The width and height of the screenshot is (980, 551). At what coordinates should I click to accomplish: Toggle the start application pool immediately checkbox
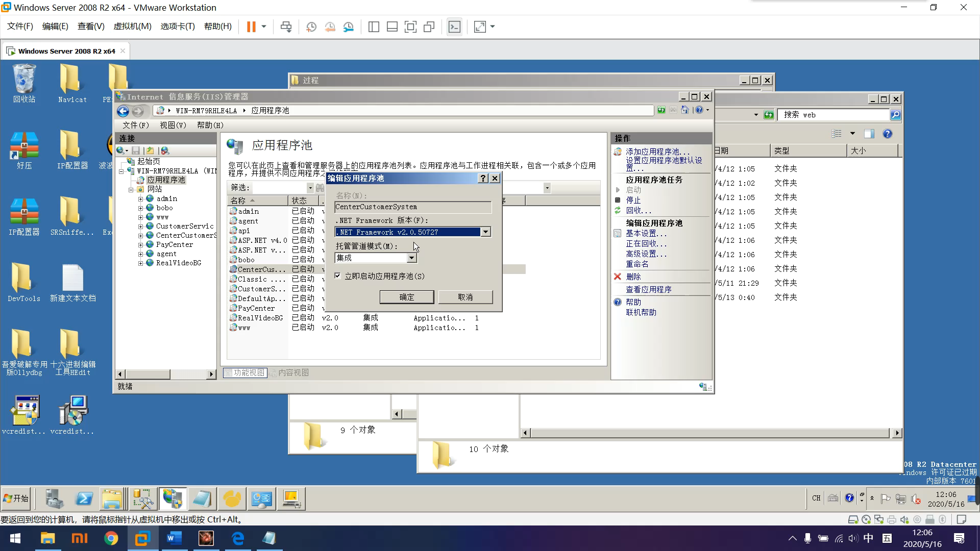click(x=337, y=276)
